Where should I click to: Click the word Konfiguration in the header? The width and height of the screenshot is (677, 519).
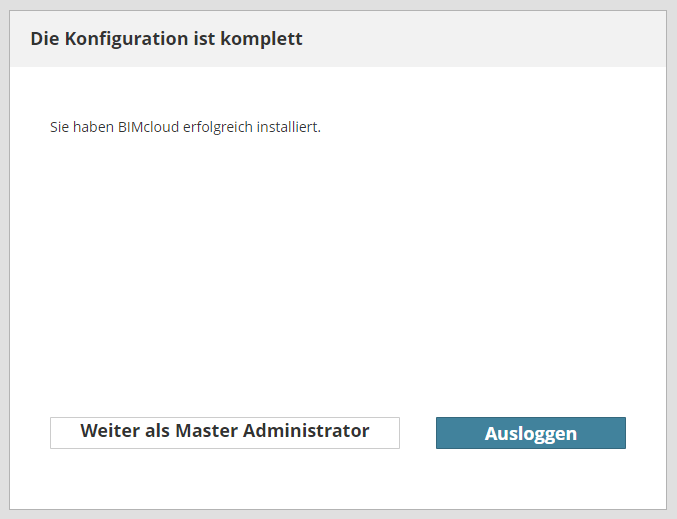[125, 39]
